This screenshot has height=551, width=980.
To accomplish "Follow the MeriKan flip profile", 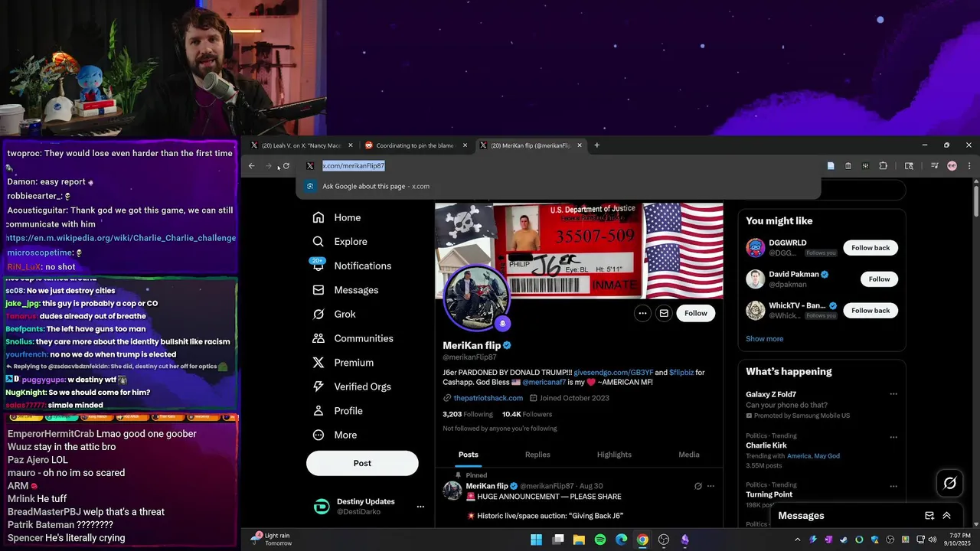I will pos(696,313).
